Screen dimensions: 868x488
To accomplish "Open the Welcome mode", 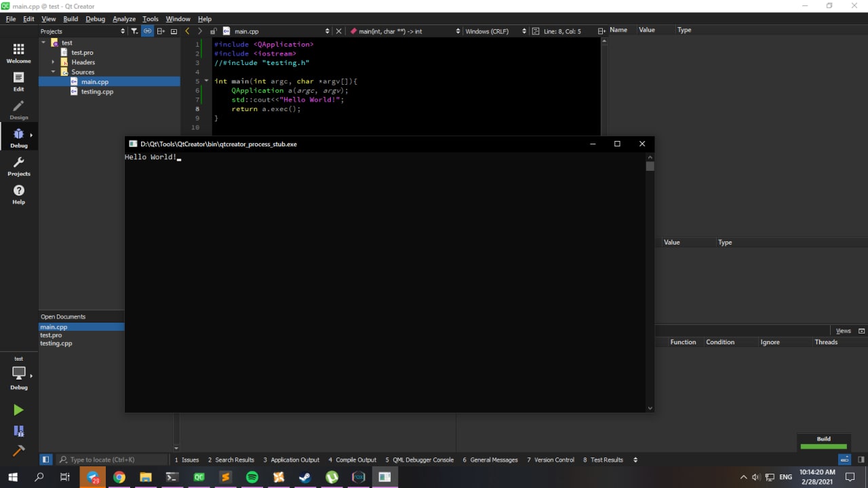I will point(18,53).
